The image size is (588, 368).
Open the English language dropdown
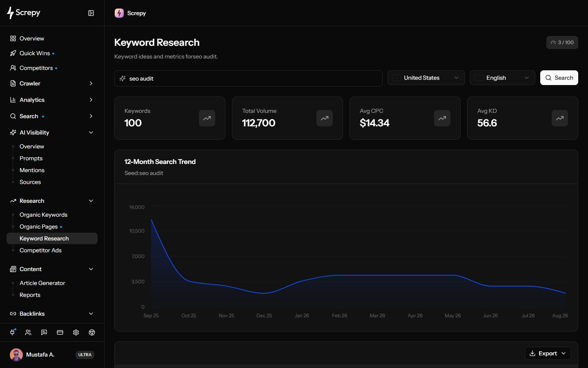pyautogui.click(x=503, y=78)
